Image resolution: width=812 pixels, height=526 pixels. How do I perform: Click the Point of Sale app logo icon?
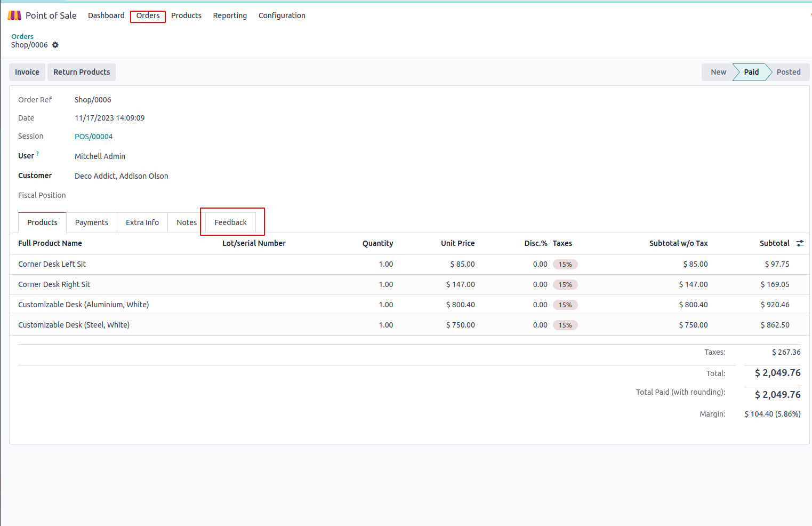[14, 15]
